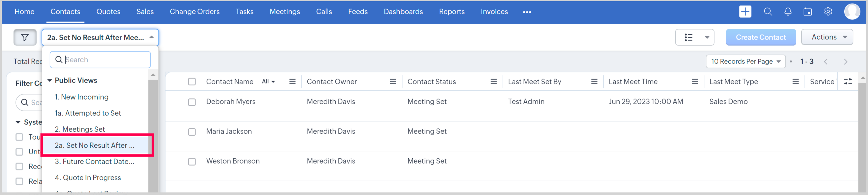The height and width of the screenshot is (195, 868).
Task: Open the notifications bell
Action: pyautogui.click(x=787, y=12)
